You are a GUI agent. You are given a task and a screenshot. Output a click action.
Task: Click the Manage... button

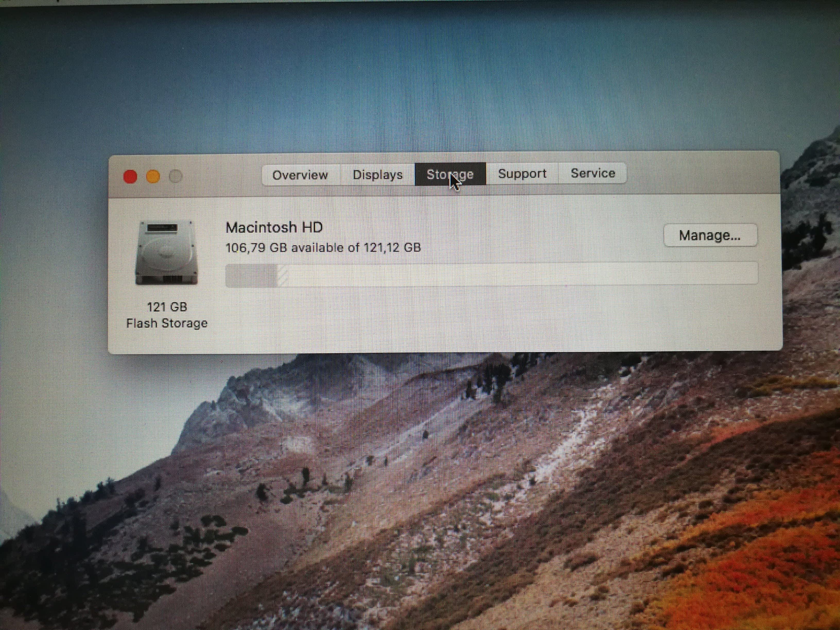tap(710, 235)
